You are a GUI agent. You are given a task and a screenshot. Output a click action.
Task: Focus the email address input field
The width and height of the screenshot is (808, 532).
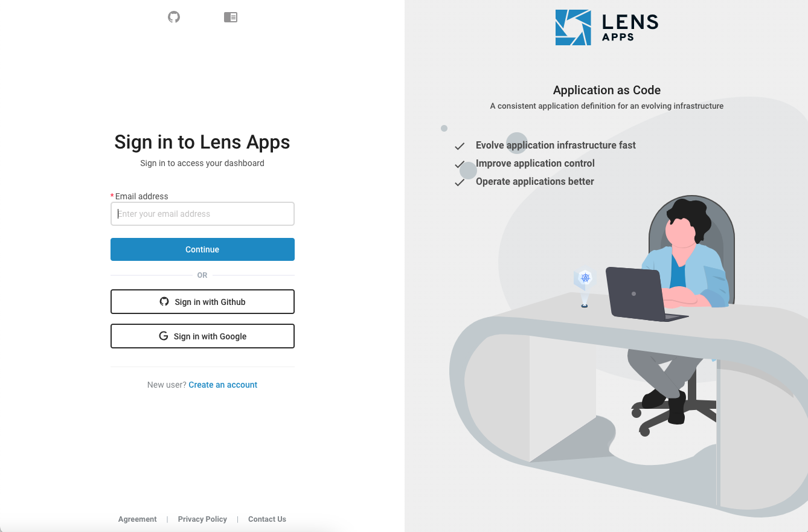click(202, 214)
